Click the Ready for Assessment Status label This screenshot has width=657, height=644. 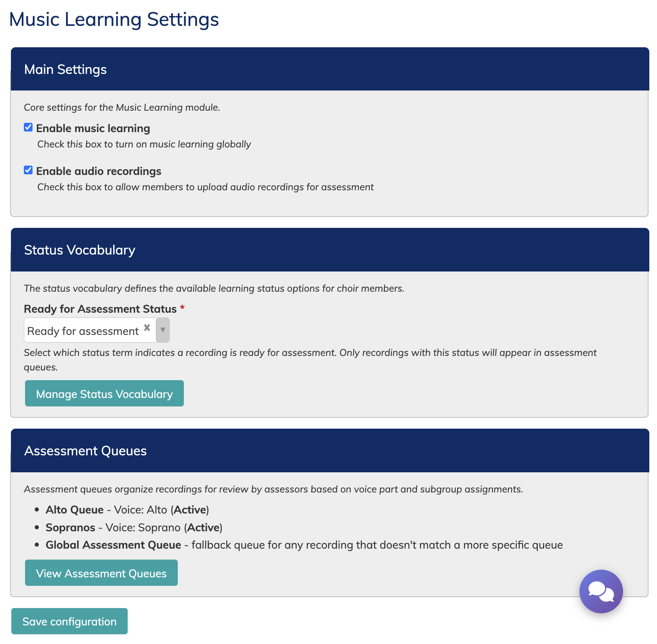100,309
